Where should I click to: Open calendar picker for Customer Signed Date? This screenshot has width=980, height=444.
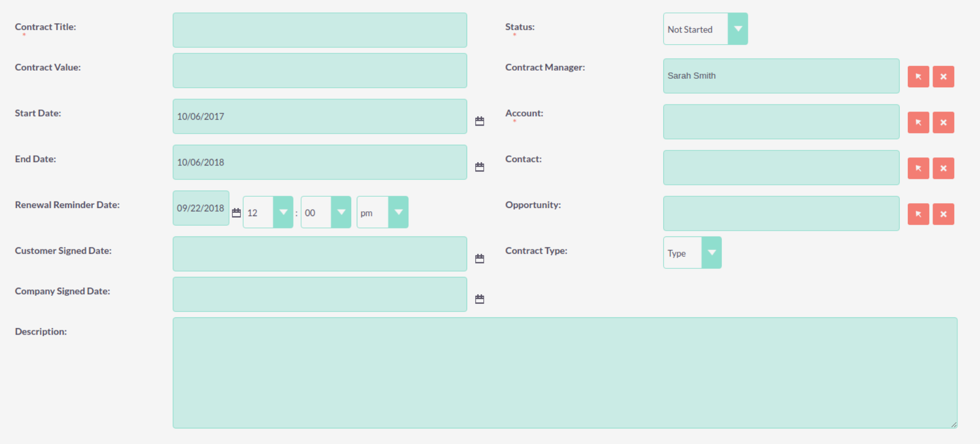(479, 259)
